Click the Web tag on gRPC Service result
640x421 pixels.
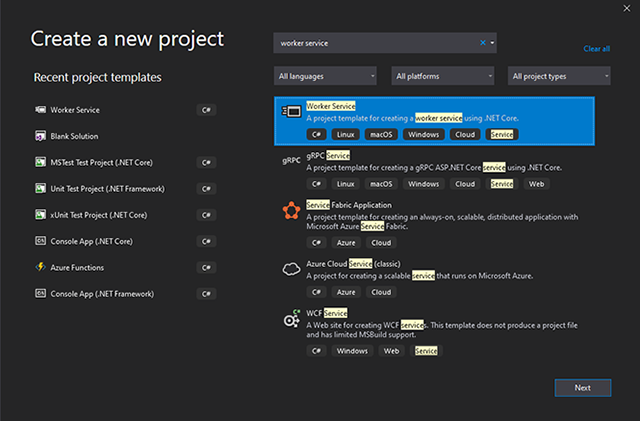537,184
